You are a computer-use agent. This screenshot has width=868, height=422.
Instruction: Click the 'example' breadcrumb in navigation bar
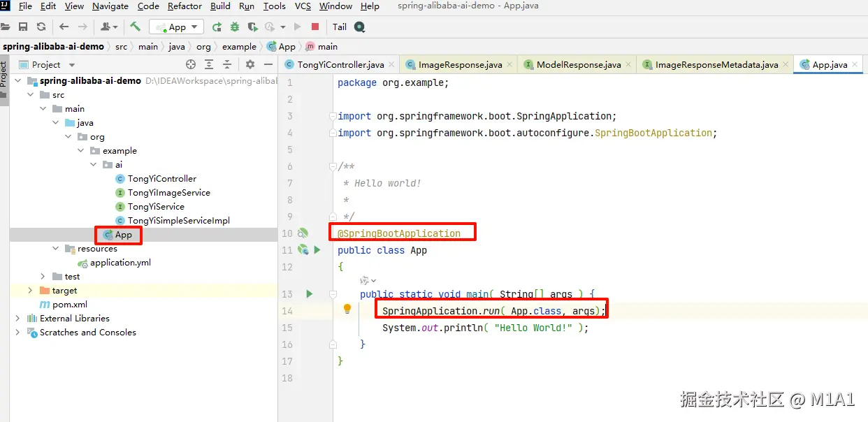[239, 46]
